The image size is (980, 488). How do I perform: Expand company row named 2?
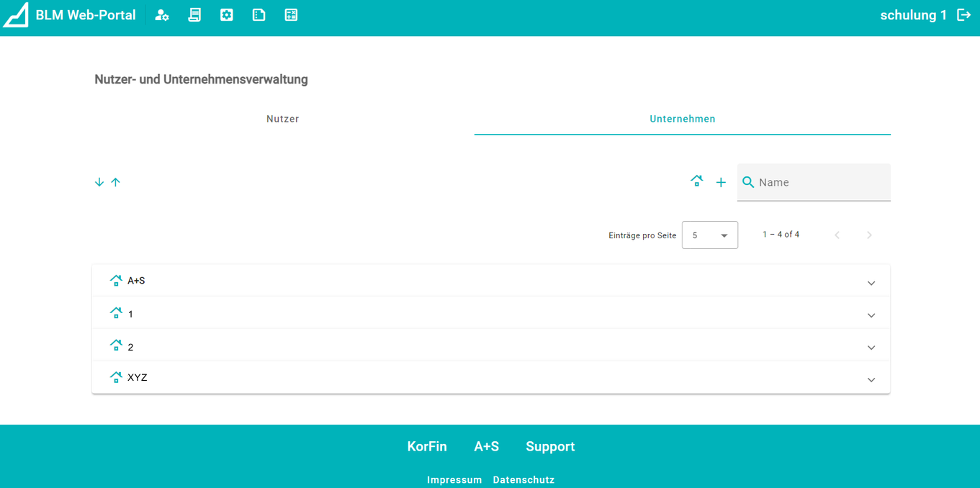pos(871,348)
